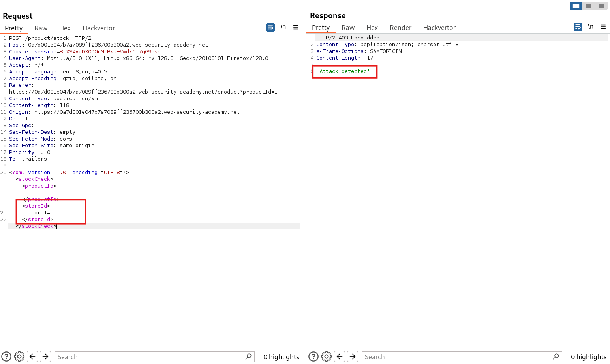Click the XML declaration line
The image size is (610, 364).
69,172
